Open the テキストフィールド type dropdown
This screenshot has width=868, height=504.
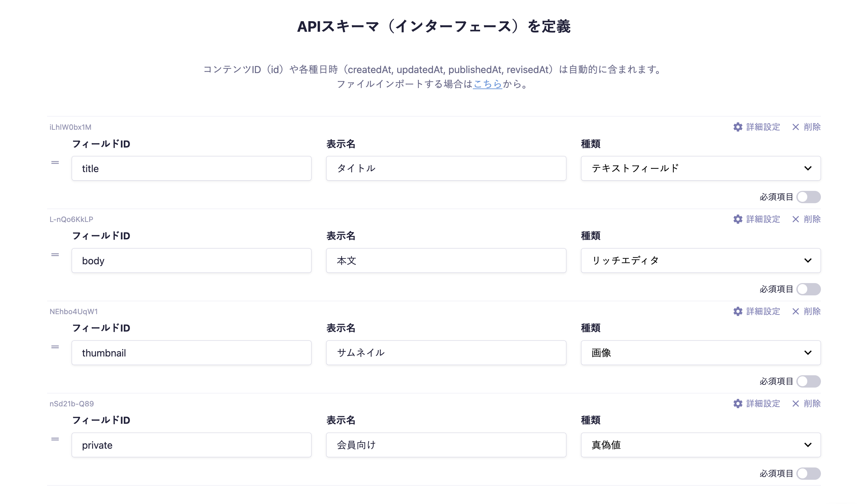click(x=700, y=168)
